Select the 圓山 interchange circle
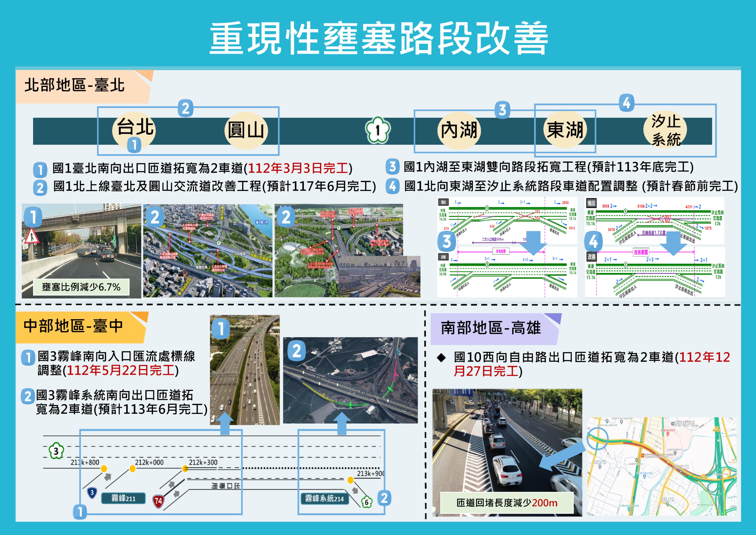The image size is (756, 535). coord(246,130)
